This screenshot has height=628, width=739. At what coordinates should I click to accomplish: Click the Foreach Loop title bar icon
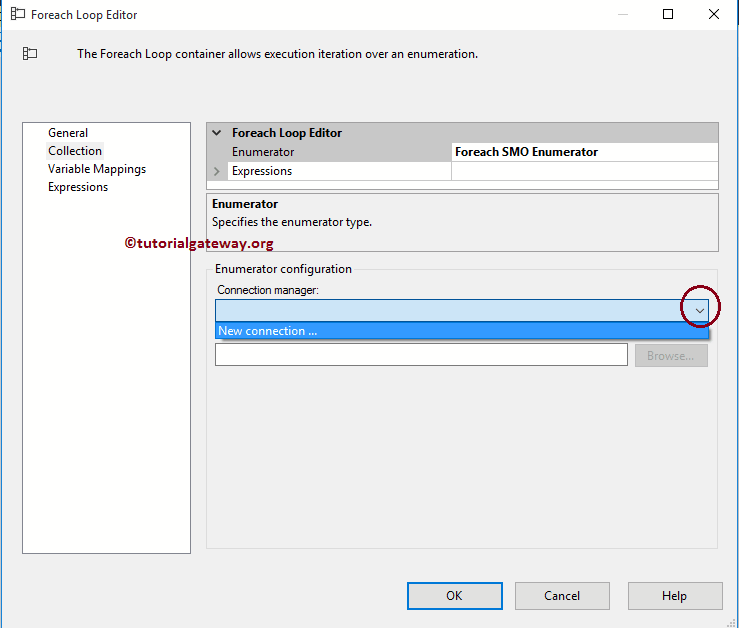coord(18,14)
